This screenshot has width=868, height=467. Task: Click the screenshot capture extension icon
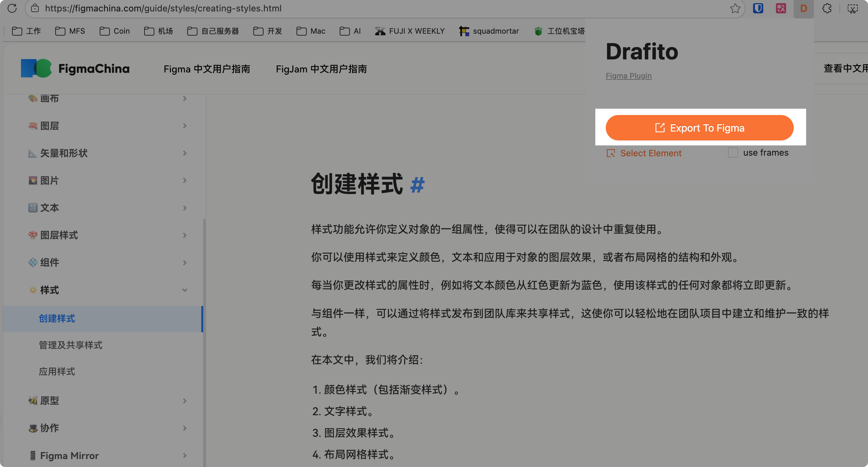click(x=852, y=8)
